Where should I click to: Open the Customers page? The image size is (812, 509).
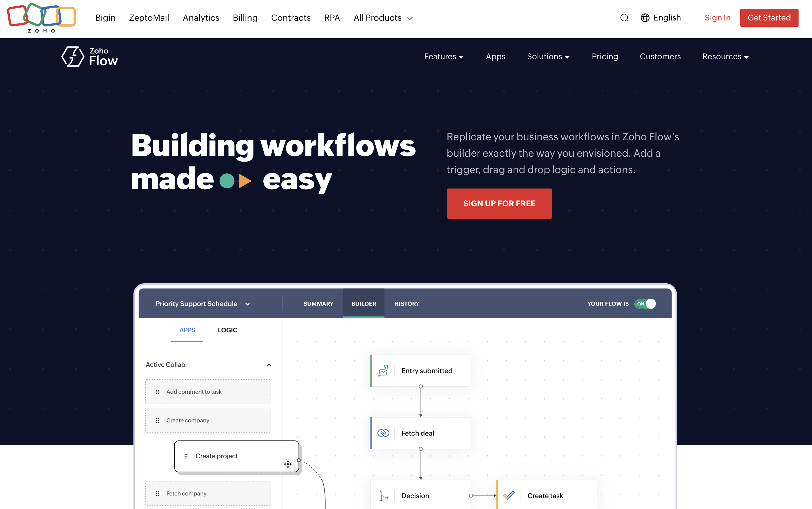[660, 57]
